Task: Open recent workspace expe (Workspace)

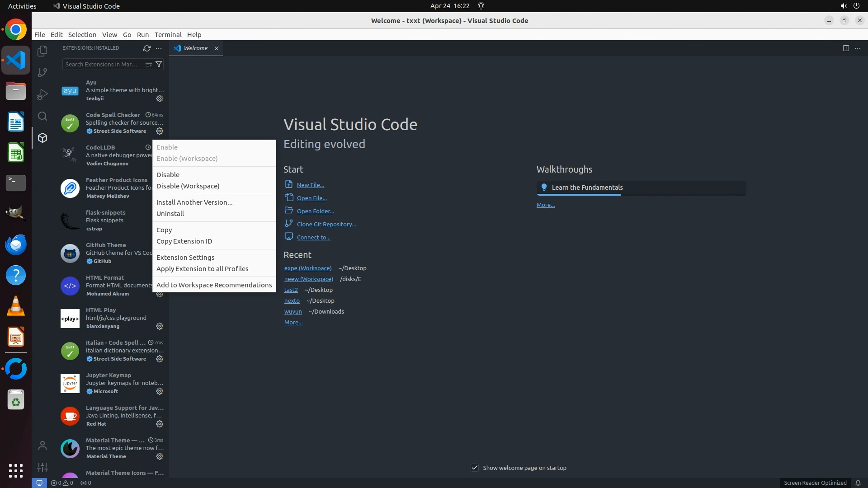Action: tap(307, 268)
